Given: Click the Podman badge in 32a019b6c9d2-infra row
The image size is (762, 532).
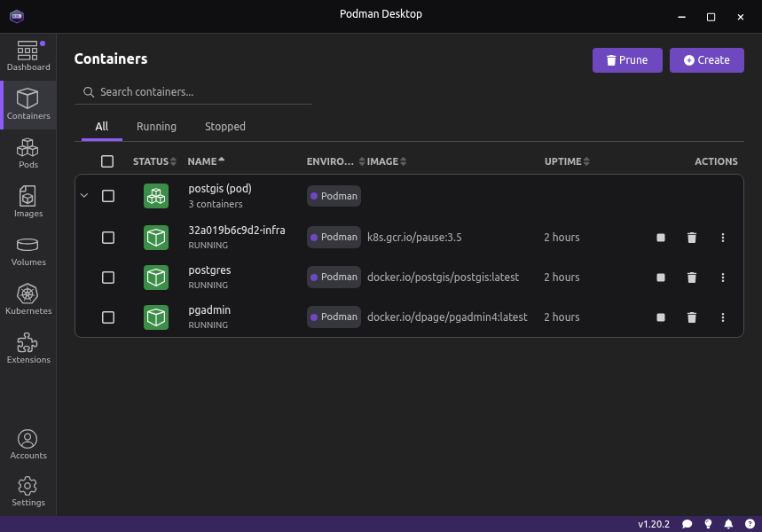Looking at the screenshot, I should (334, 237).
